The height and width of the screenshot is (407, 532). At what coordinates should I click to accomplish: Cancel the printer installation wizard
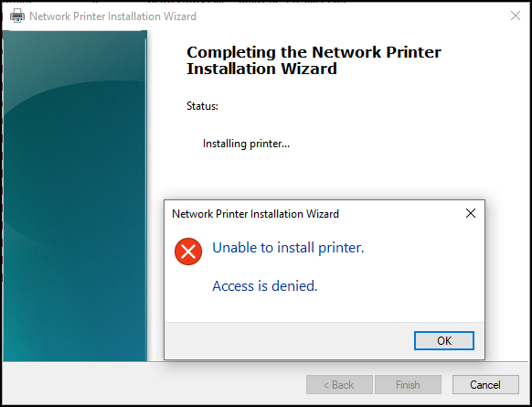[485, 385]
